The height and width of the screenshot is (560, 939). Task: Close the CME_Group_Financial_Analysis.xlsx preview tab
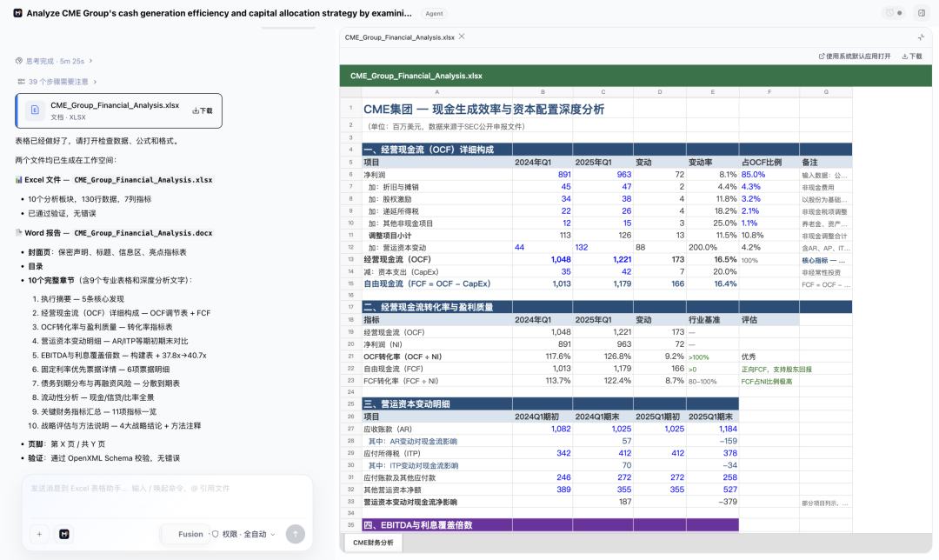tap(462, 37)
